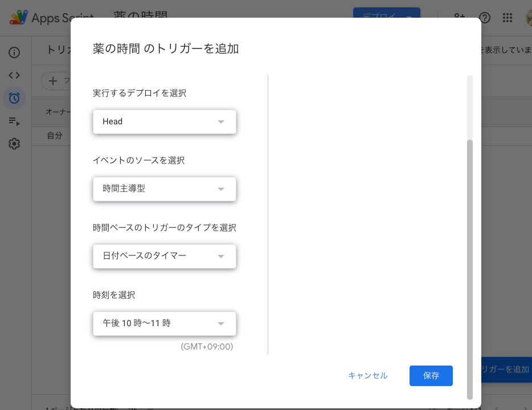
Task: Click the (GMT+09:00) timezone text
Action: pyautogui.click(x=207, y=347)
